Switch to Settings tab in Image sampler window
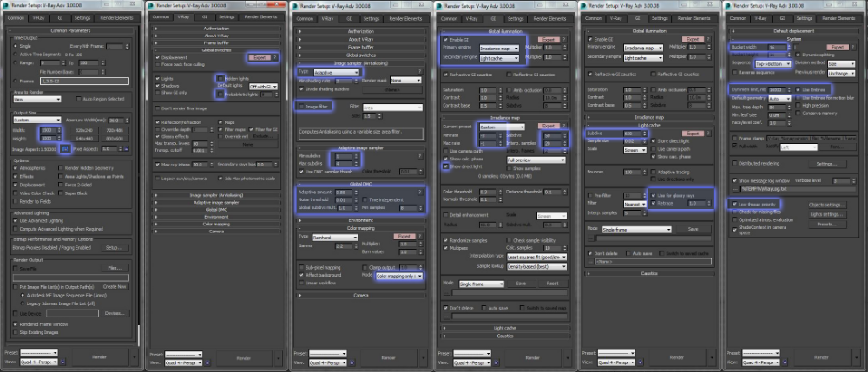The image size is (868, 372). tap(371, 18)
